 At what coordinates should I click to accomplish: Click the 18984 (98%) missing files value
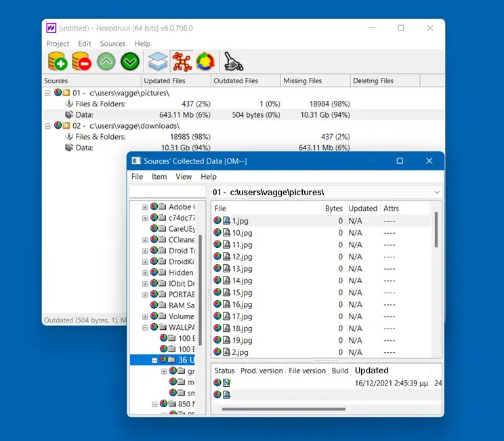pos(329,104)
